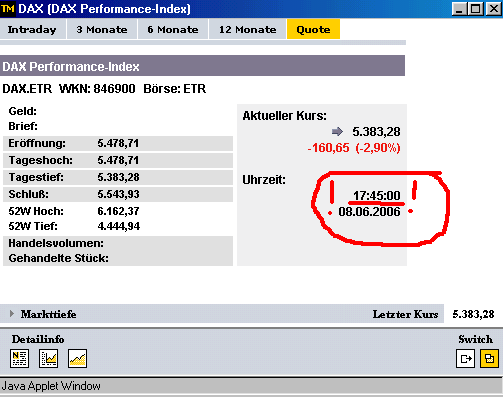Click the Switch label

pyautogui.click(x=475, y=339)
